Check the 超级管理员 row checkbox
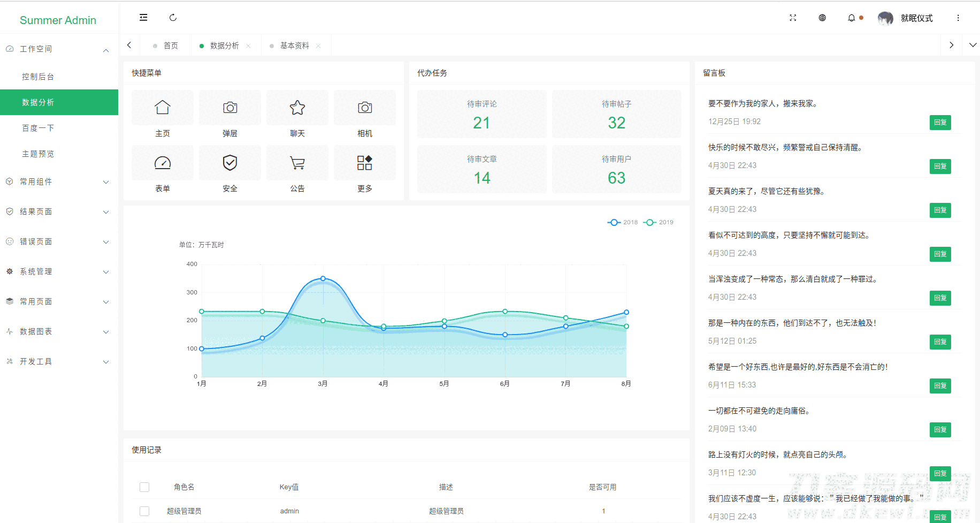980x523 pixels. 144,511
